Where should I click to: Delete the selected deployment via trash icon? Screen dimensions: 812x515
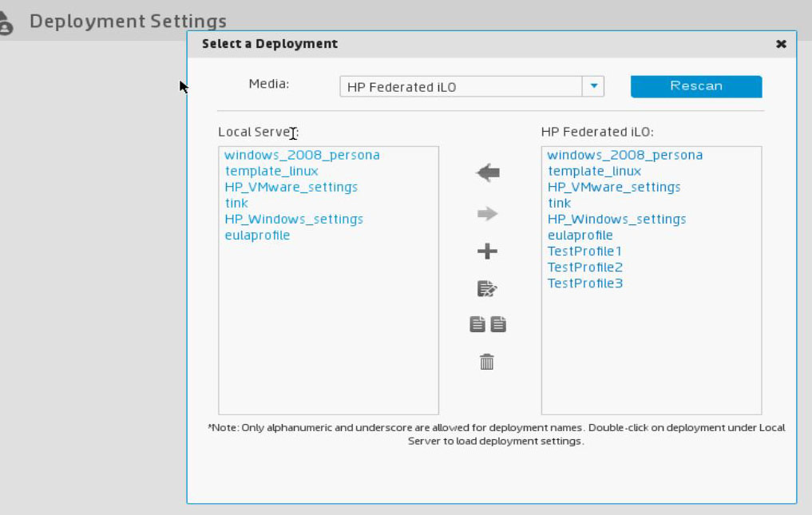[x=487, y=361]
